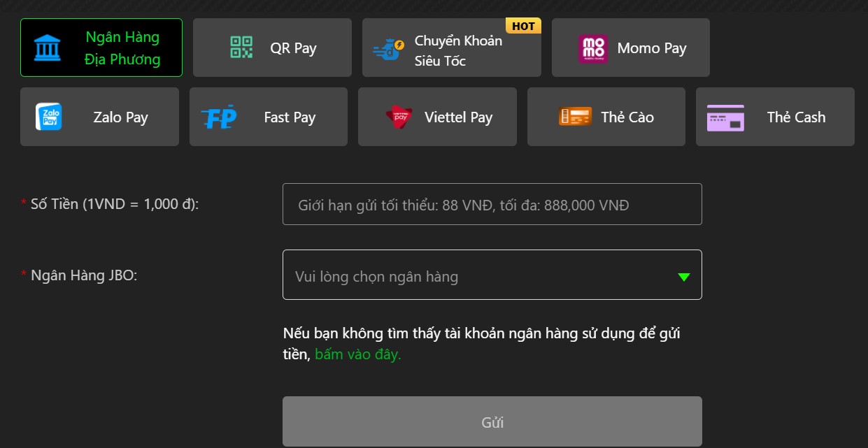The width and height of the screenshot is (868, 448).
Task: Select the Thẻ Cash card icon
Action: [726, 116]
